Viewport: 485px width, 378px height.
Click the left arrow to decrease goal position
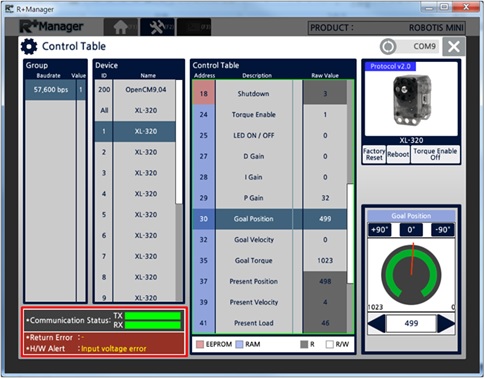coord(377,323)
